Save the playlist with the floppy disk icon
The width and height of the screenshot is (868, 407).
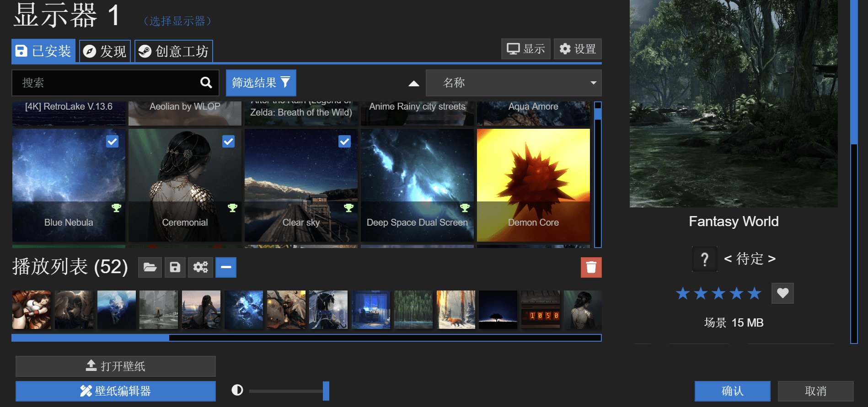[x=175, y=267]
